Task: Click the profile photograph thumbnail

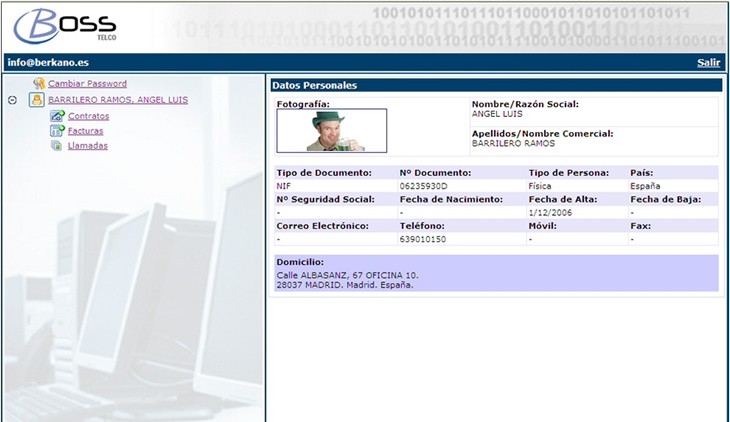Action: click(x=331, y=130)
